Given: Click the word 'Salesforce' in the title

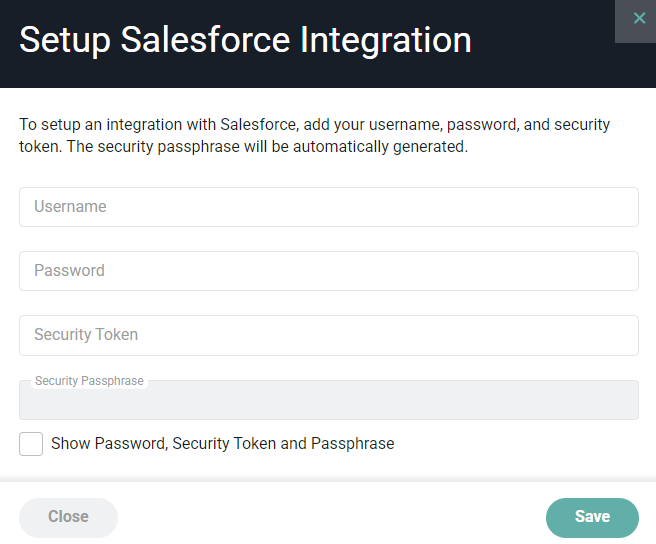Looking at the screenshot, I should pyautogui.click(x=205, y=40).
